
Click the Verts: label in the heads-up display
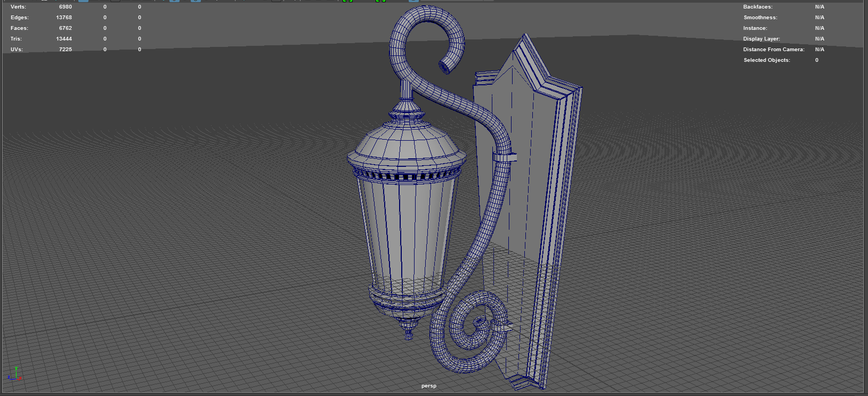[18, 7]
